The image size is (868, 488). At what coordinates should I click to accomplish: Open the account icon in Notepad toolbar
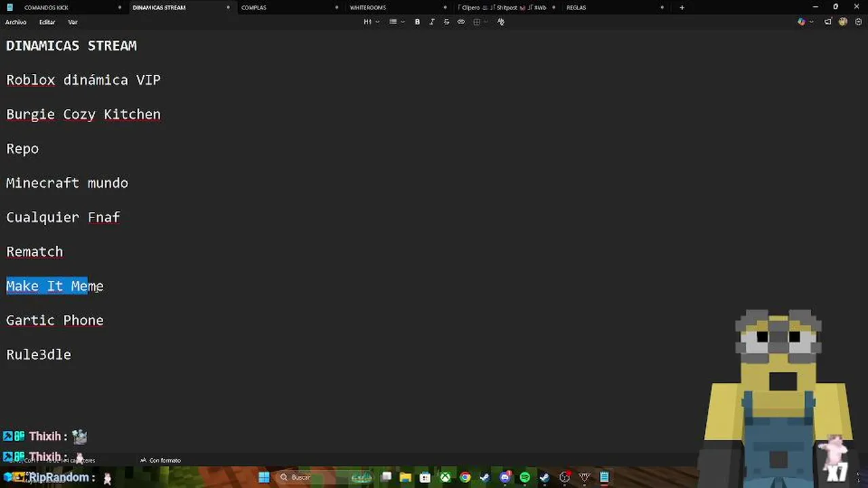tap(843, 22)
